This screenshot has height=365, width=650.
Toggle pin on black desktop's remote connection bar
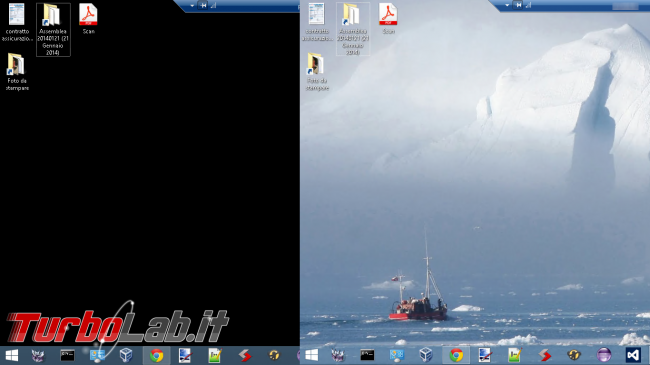pos(203,5)
